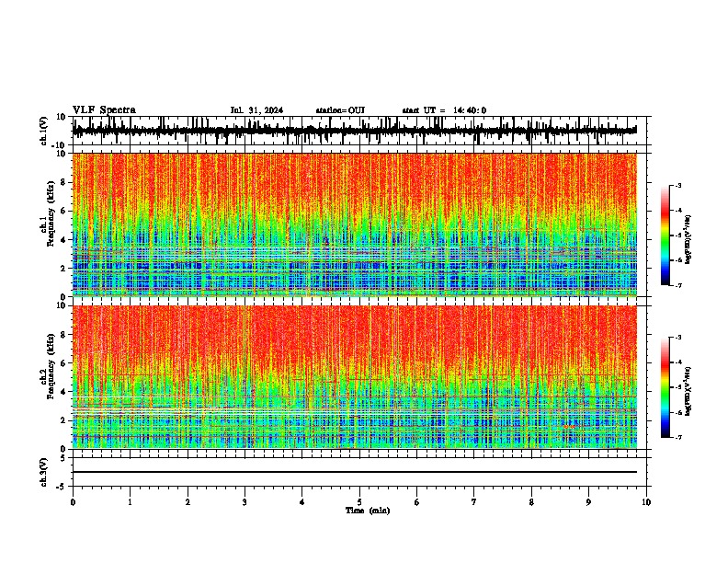This screenshot has width=728, height=563.
Task: Click the '6' kHz tick on ch.2 spectrogram
Action: point(63,363)
